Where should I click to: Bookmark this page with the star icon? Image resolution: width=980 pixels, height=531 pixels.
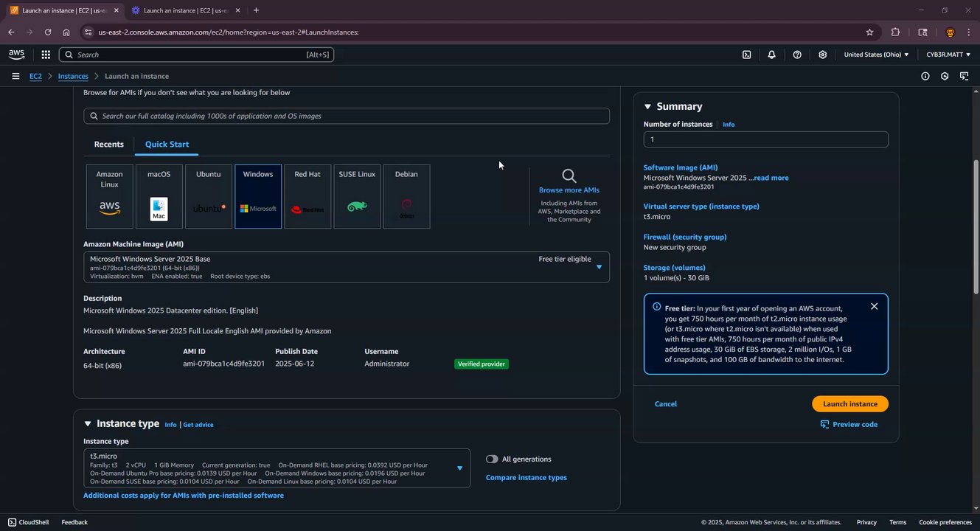869,32
